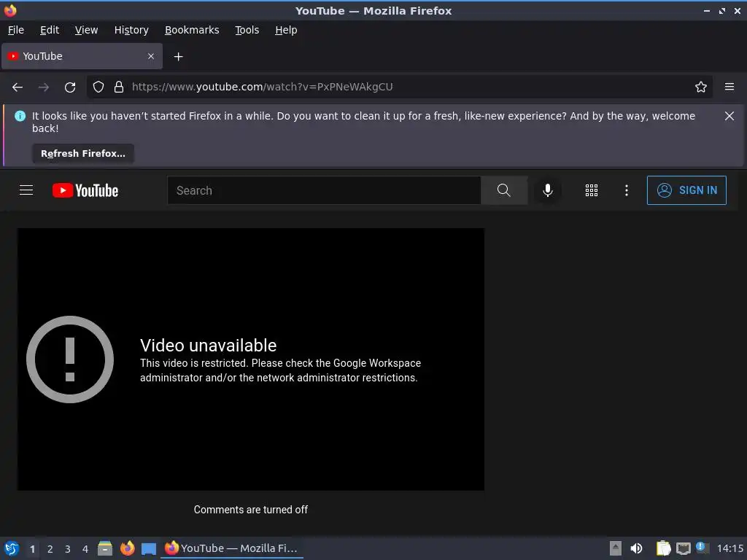Screen dimensions: 747x560
Task: Click the show desktop taskbar icon
Action: [x=149, y=549]
